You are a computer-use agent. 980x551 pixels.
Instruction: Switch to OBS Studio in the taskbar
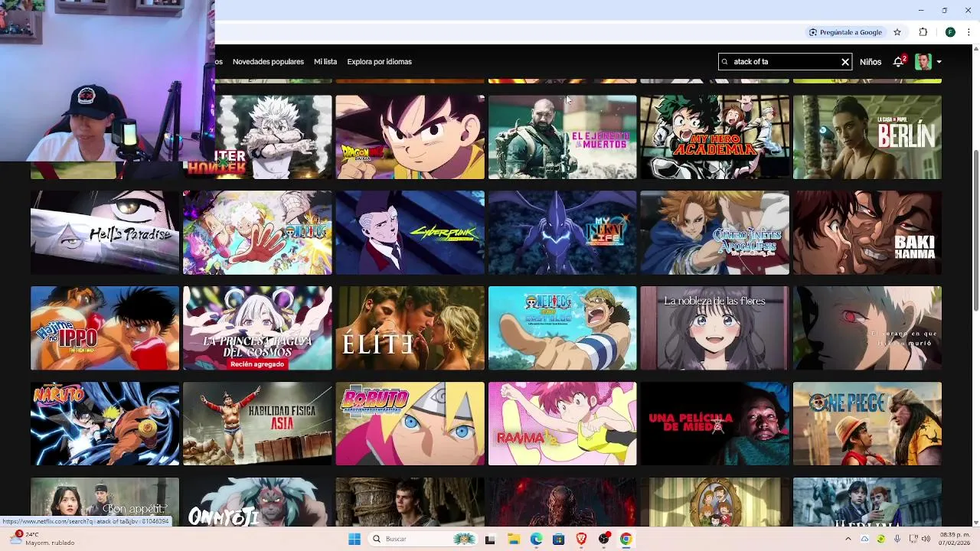603,539
